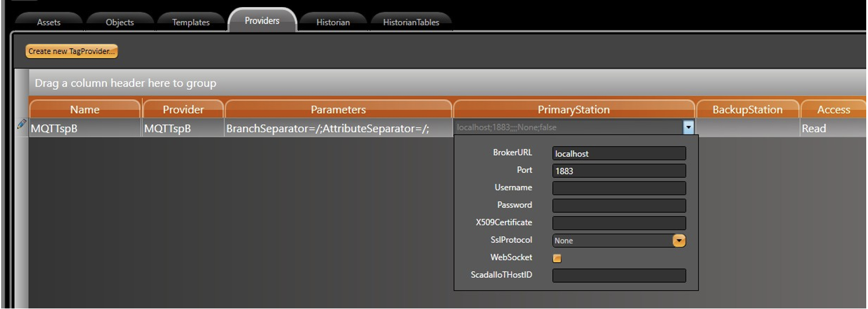Focus the Username text field
The height and width of the screenshot is (309, 868).
tap(619, 188)
